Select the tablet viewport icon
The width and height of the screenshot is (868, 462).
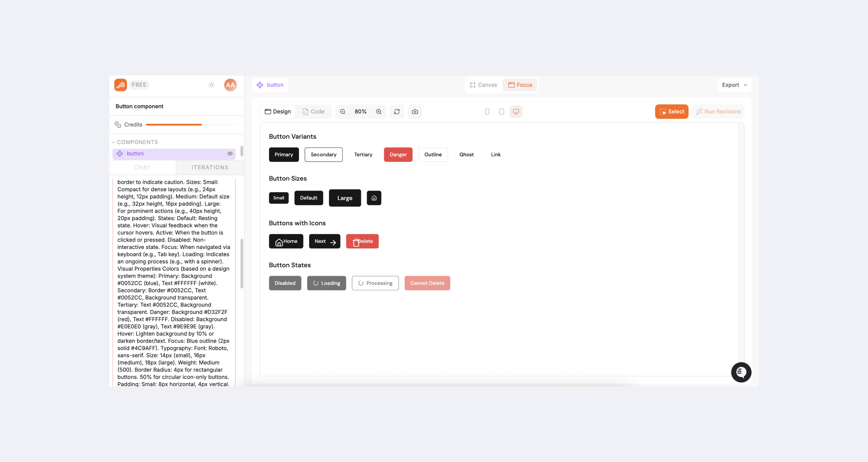pyautogui.click(x=501, y=112)
